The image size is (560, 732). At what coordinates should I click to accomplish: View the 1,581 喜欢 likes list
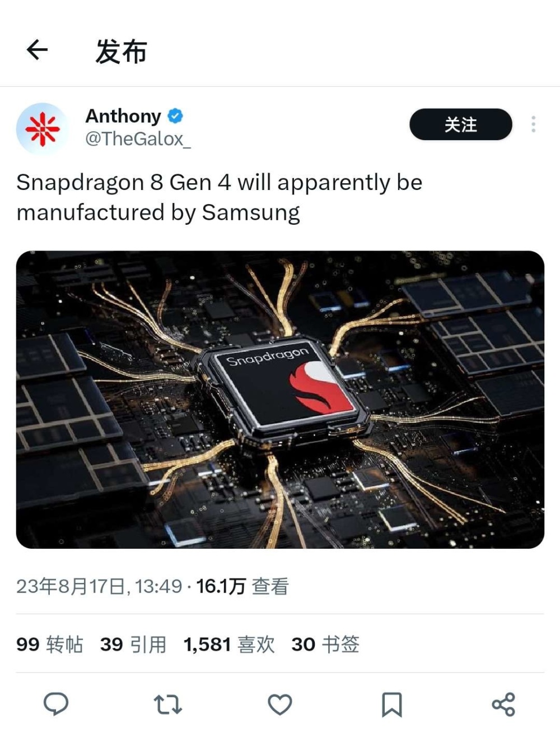click(229, 645)
